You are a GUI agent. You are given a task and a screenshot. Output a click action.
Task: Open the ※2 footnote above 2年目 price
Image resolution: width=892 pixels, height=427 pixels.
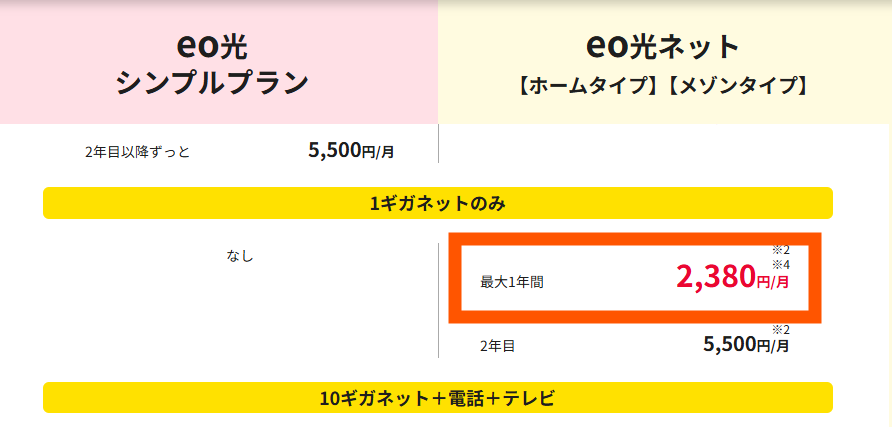780,329
